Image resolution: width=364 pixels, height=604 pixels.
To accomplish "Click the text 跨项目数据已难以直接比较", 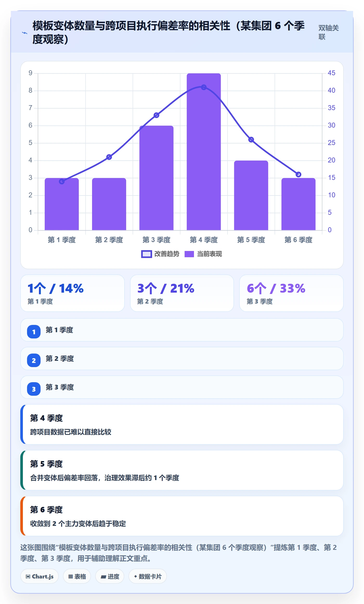I will click(71, 432).
